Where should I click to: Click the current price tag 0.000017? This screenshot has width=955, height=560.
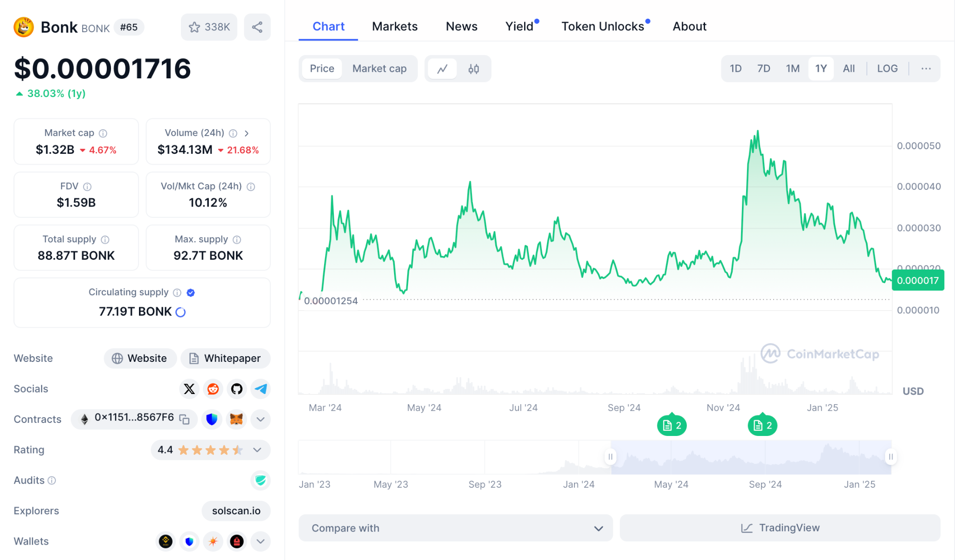pos(918,280)
